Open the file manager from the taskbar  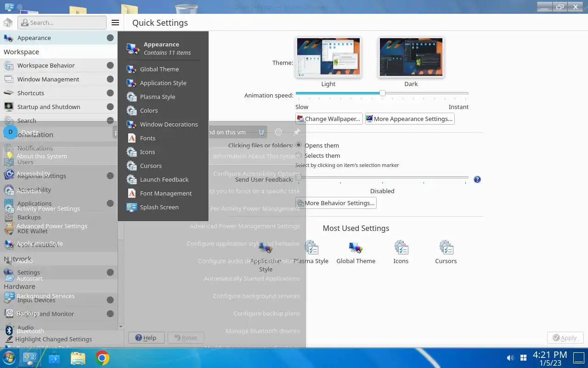[x=78, y=358]
